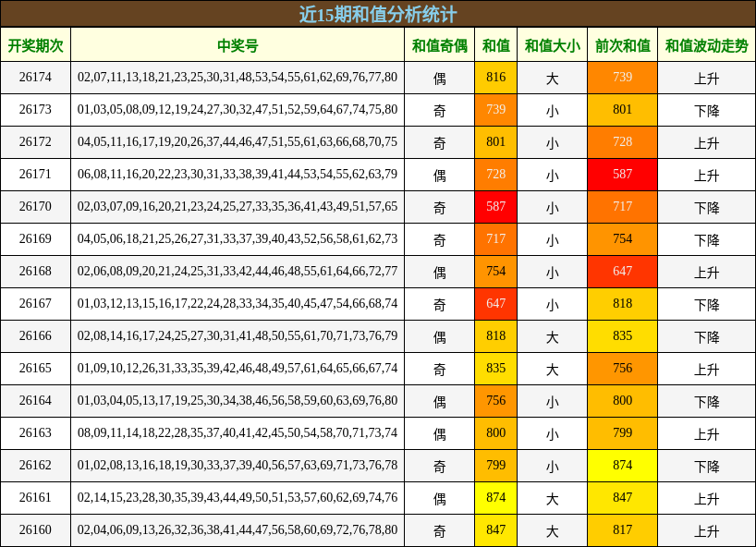Select period number 26172
Screen dimensions: 756x547
coord(35,141)
